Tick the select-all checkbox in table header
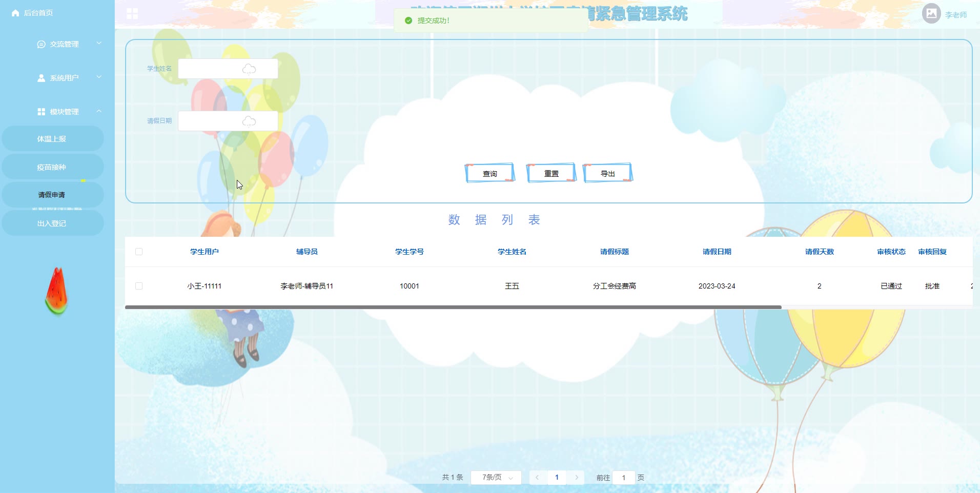This screenshot has width=980, height=493. (139, 252)
